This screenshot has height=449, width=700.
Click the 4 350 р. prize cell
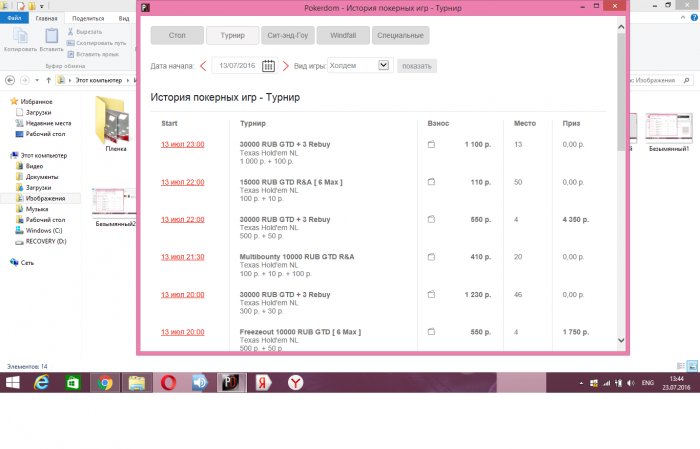[x=575, y=219]
